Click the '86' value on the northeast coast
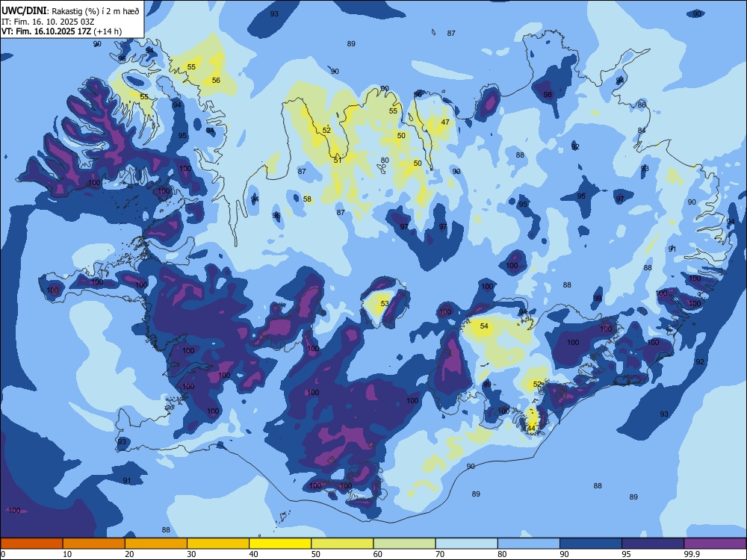This screenshot has width=747, height=560. tap(642, 105)
